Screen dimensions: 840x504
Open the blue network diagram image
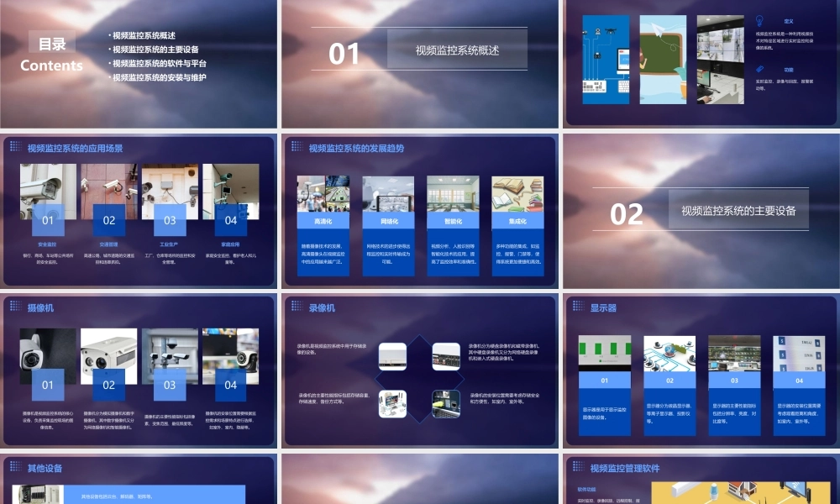pos(606,60)
